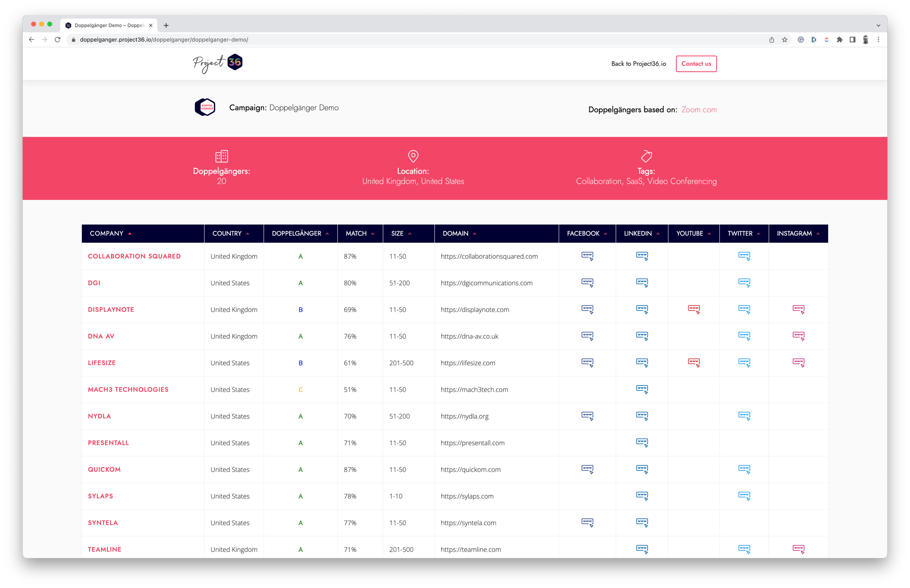Open Sylaps Twitter link icon

coord(744,496)
